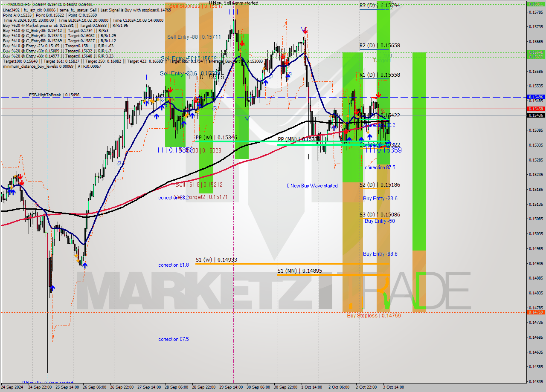The height and width of the screenshot is (392, 546).
Task: Select the PP (w) | 0.15346 pivot label
Action: [x=216, y=138]
